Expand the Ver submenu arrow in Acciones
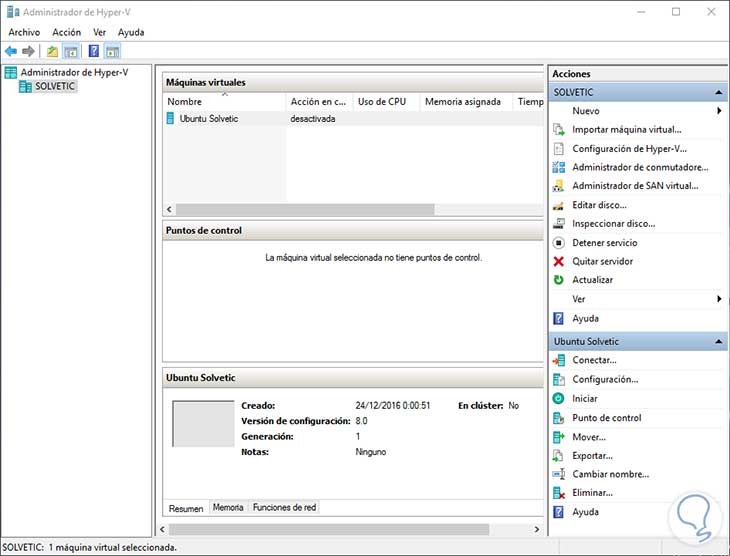 point(719,299)
